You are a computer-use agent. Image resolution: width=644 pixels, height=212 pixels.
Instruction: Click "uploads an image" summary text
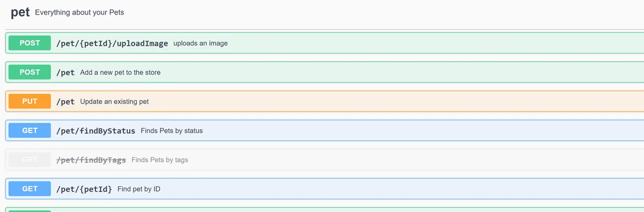pyautogui.click(x=201, y=43)
